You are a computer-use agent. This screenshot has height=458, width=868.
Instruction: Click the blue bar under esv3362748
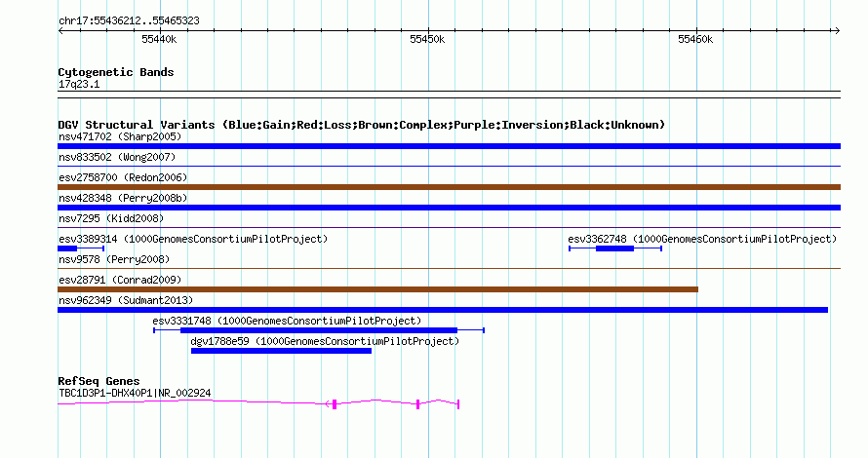(x=615, y=248)
